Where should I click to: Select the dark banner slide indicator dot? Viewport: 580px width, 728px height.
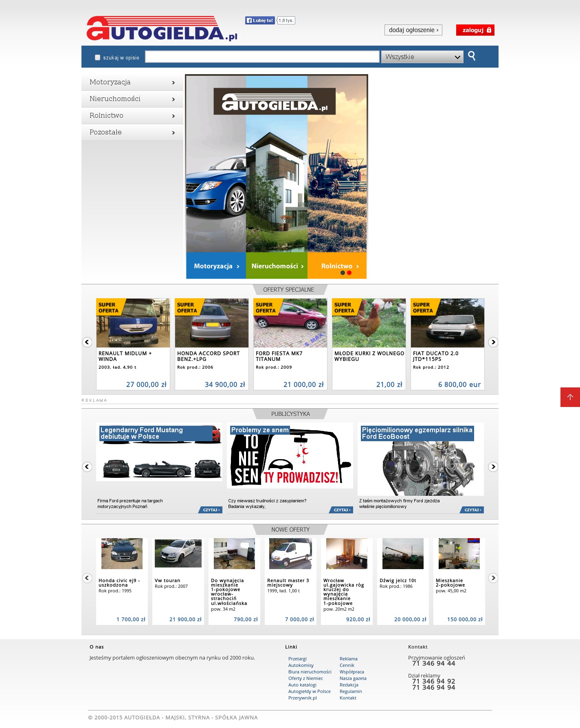[343, 273]
